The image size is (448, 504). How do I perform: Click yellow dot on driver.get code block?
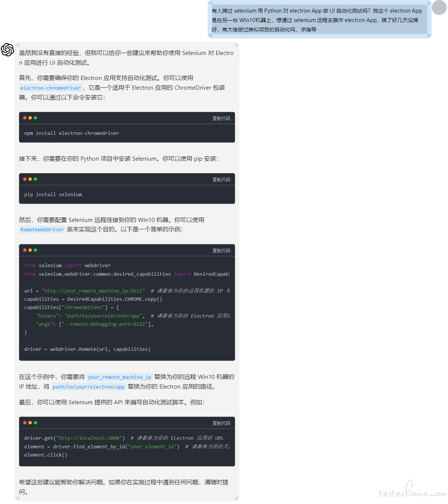click(30, 423)
